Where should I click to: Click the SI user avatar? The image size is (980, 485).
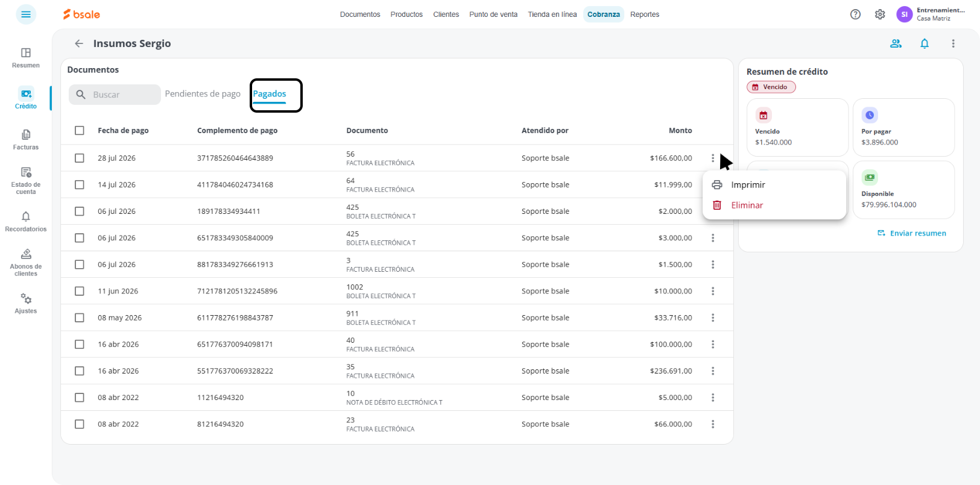pyautogui.click(x=904, y=14)
